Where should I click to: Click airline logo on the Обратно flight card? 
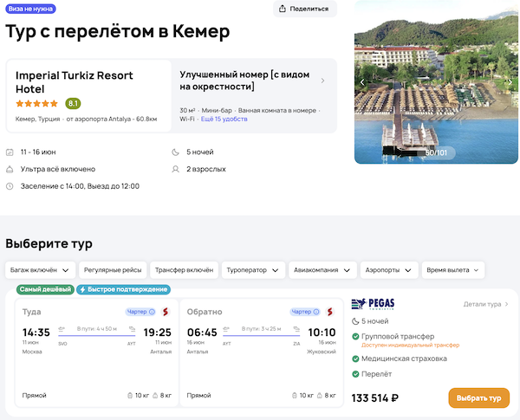[332, 312]
